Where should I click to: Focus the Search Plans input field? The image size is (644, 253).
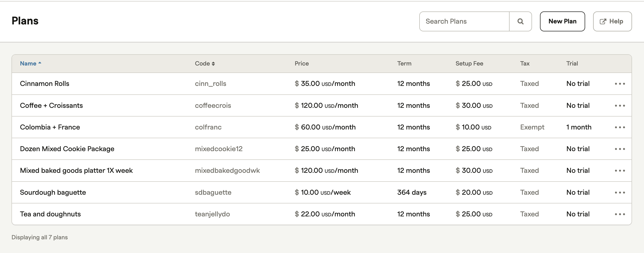pyautogui.click(x=464, y=21)
